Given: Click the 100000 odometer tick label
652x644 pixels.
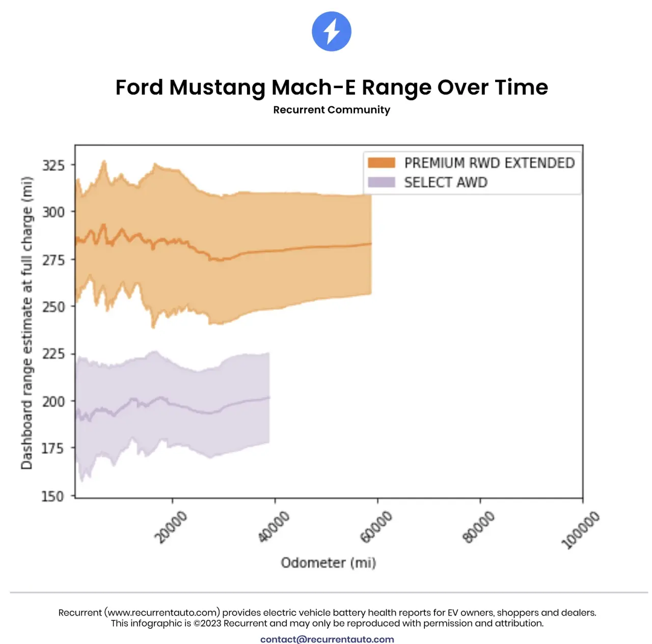Looking at the screenshot, I should coord(580,530).
